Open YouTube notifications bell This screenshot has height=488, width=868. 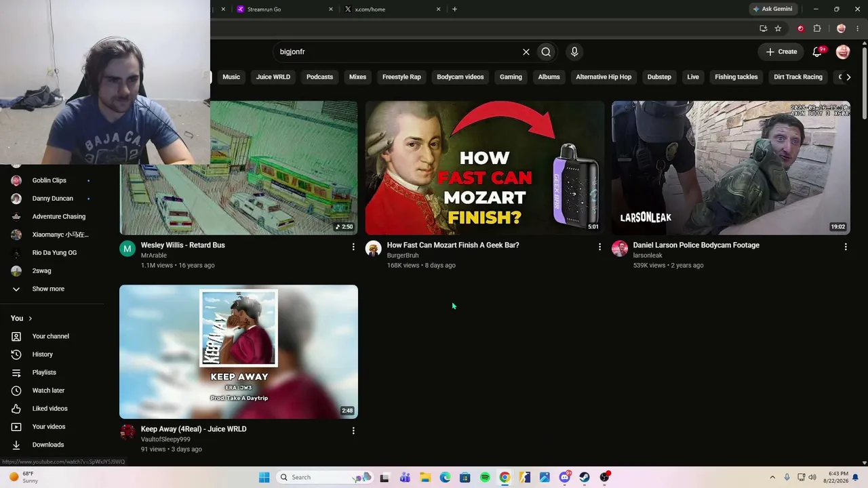click(x=818, y=52)
